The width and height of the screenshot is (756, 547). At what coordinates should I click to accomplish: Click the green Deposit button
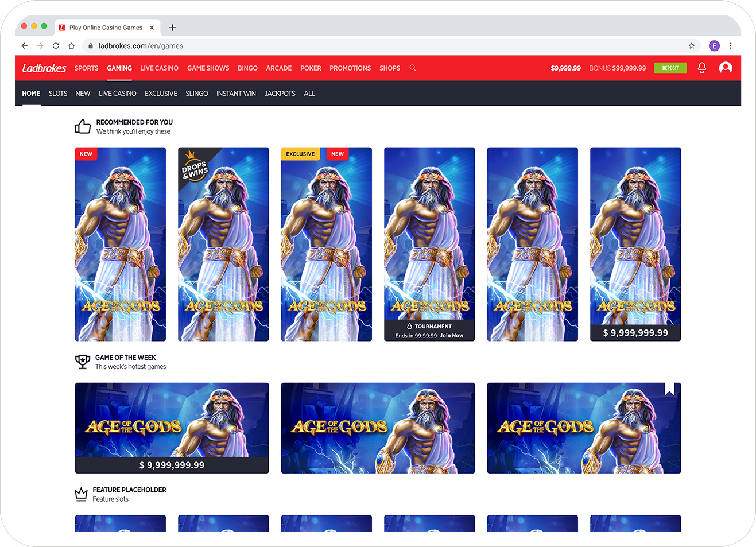pyautogui.click(x=670, y=68)
